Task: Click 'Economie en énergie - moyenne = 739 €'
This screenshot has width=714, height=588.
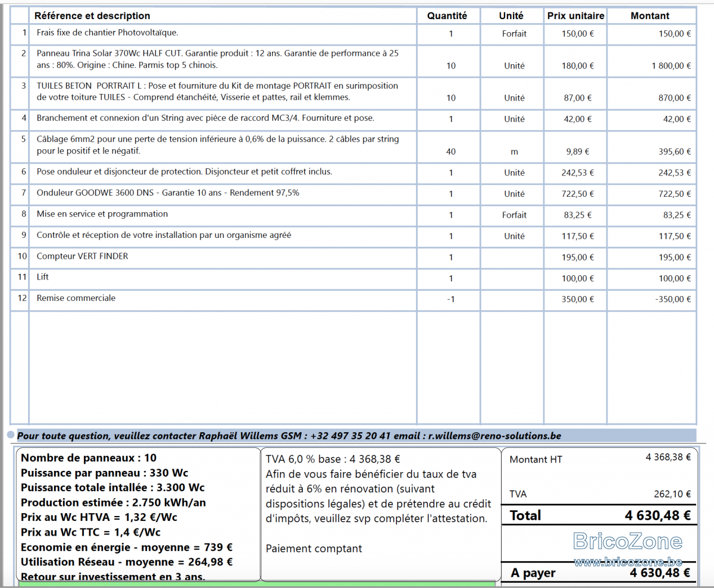Action: 126,547
